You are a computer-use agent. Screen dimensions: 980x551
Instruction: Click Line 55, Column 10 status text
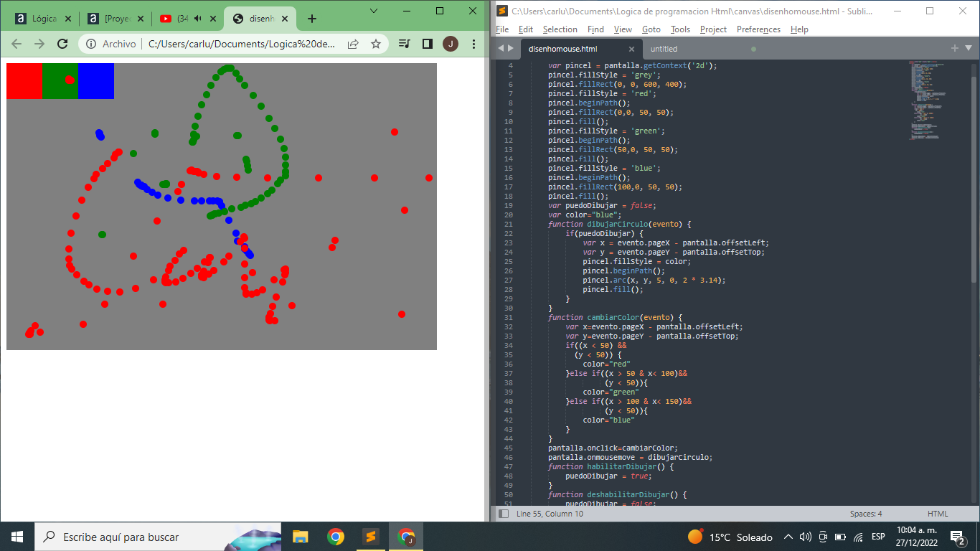(x=550, y=514)
